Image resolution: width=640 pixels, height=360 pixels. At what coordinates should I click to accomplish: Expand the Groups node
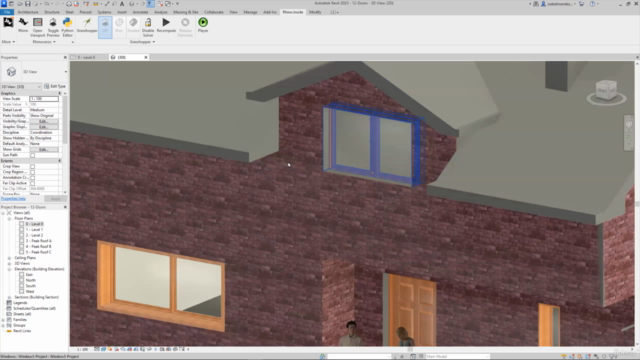pyautogui.click(x=3, y=326)
